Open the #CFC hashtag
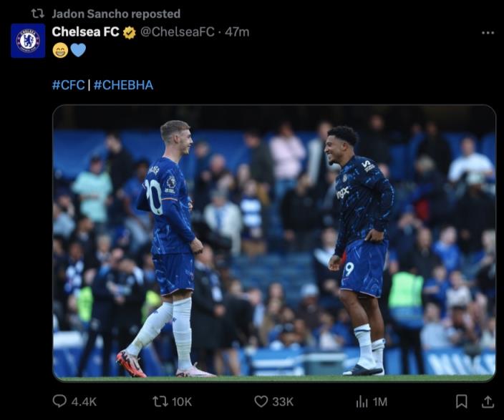Image resolution: width=504 pixels, height=420 pixels. [x=68, y=85]
